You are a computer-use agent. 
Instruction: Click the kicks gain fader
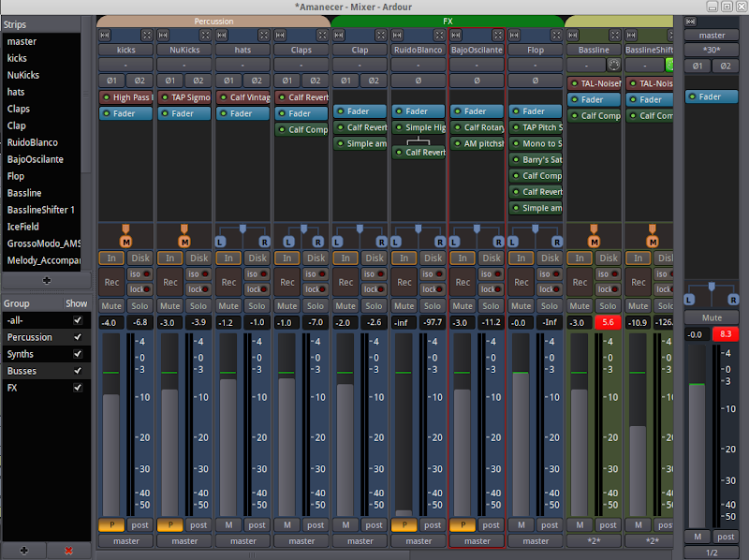click(x=111, y=424)
